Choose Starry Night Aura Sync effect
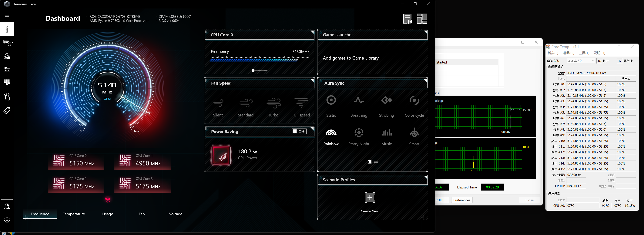Viewport: 644px width, 235px height. pyautogui.click(x=359, y=137)
